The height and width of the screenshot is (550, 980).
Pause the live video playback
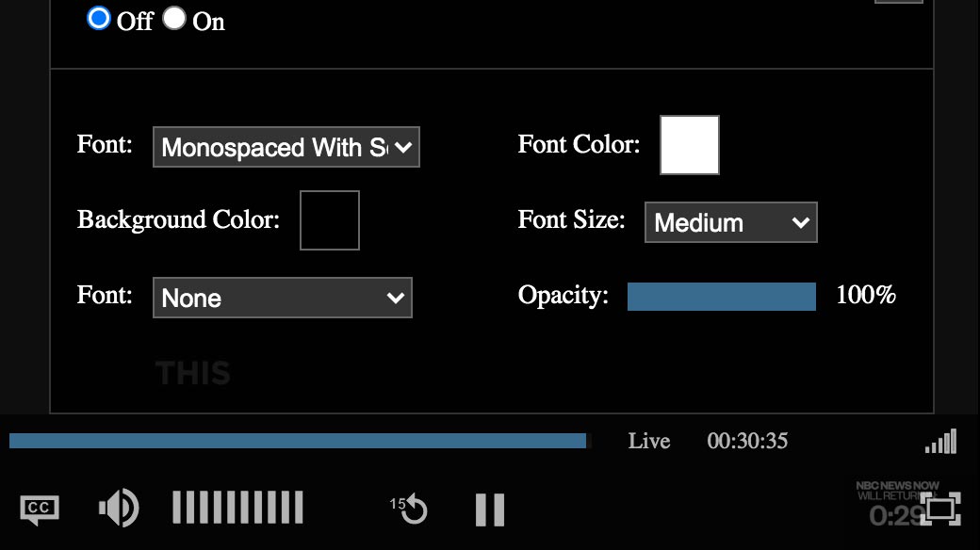(x=490, y=510)
